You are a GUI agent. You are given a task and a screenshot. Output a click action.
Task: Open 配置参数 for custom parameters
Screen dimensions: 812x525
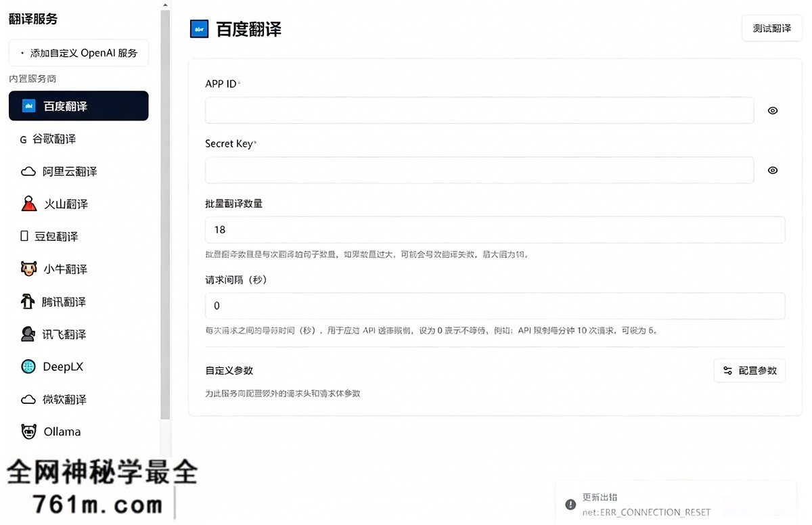point(750,371)
